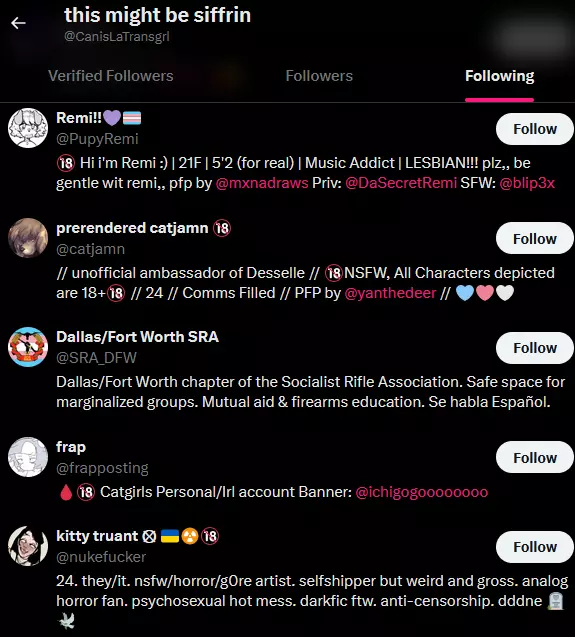Open frap's profile avatar
Viewport: 575px width, 637px height.
pyautogui.click(x=28, y=457)
